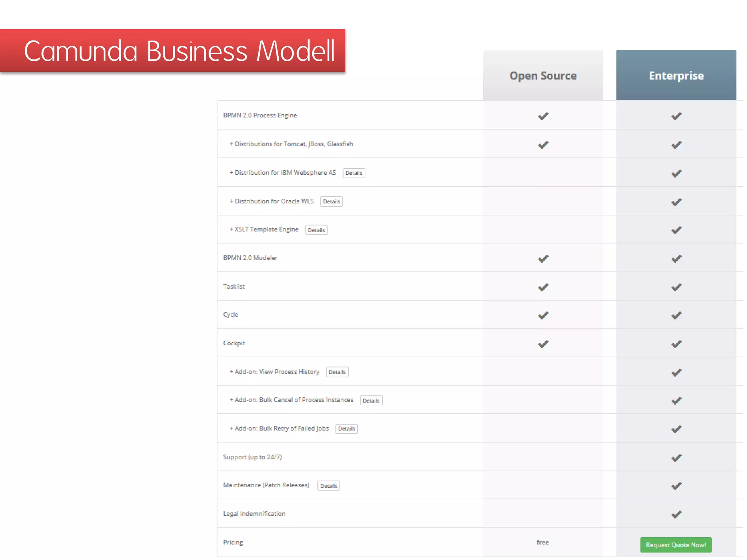Click the Distribution for IBM Websphere AS label
Viewport: 747px width, 560px height.
(283, 172)
